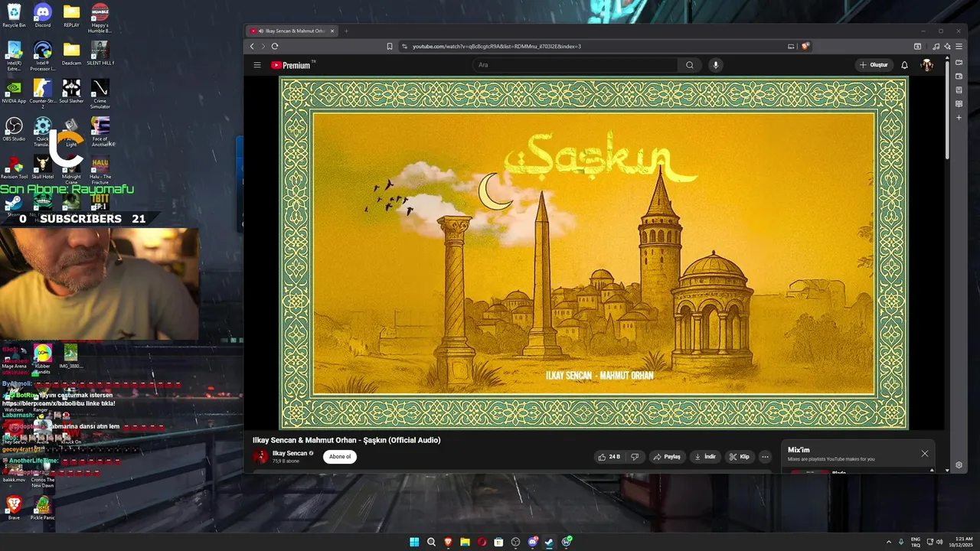
Task: Open the YouTube hamburger guide menu
Action: [x=257, y=65]
